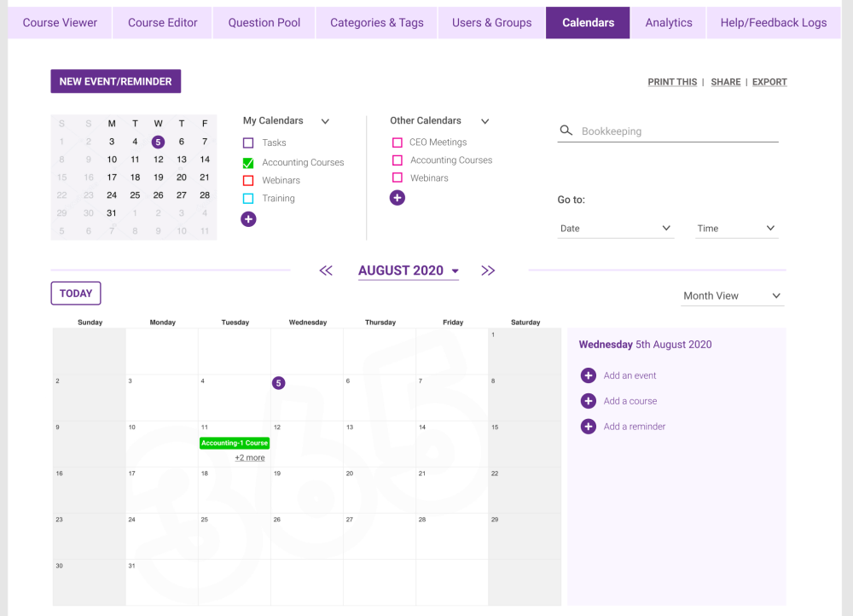Switch to the Course Editor tab

[x=163, y=23]
